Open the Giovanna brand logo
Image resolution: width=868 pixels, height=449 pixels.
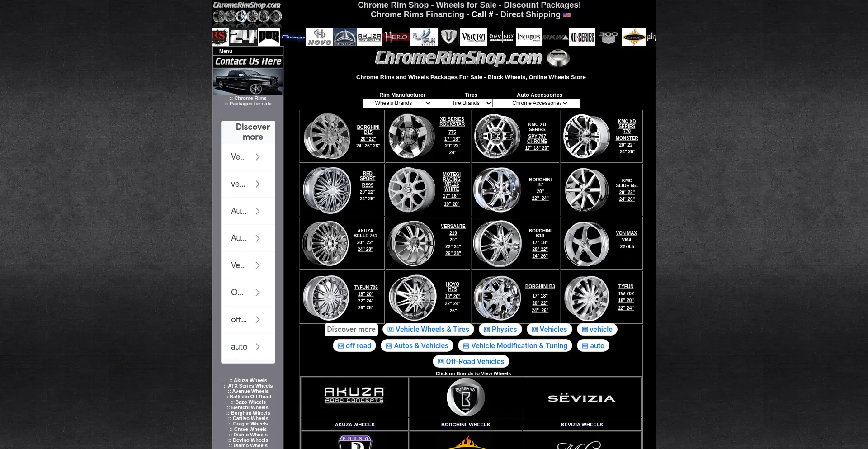point(293,37)
